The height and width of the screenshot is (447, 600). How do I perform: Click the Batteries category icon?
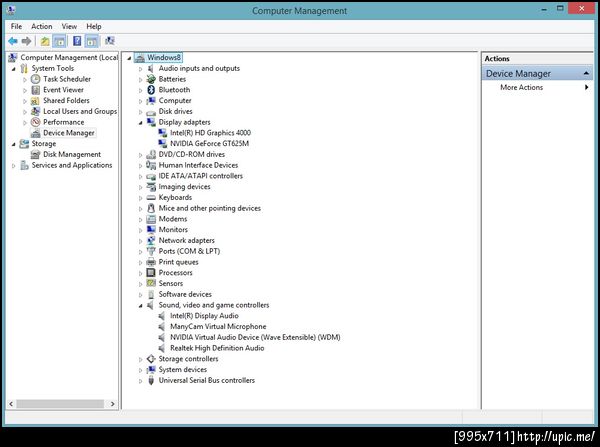[151, 79]
